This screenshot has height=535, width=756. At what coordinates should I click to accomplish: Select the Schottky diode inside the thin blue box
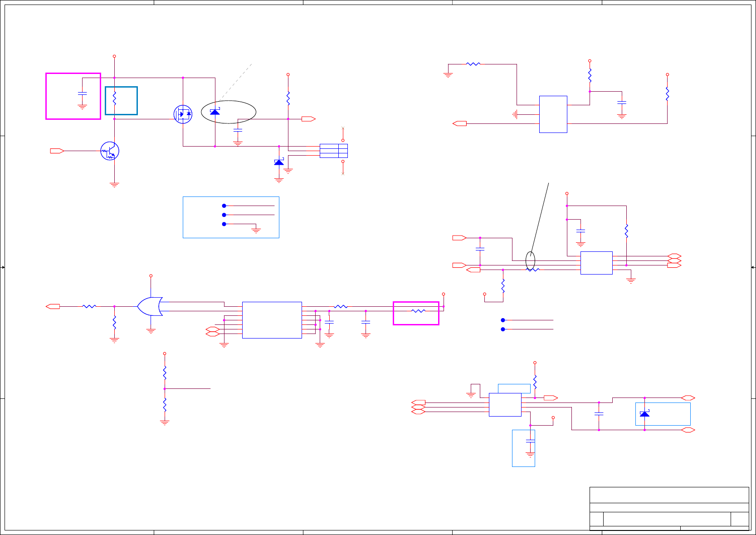coord(644,413)
